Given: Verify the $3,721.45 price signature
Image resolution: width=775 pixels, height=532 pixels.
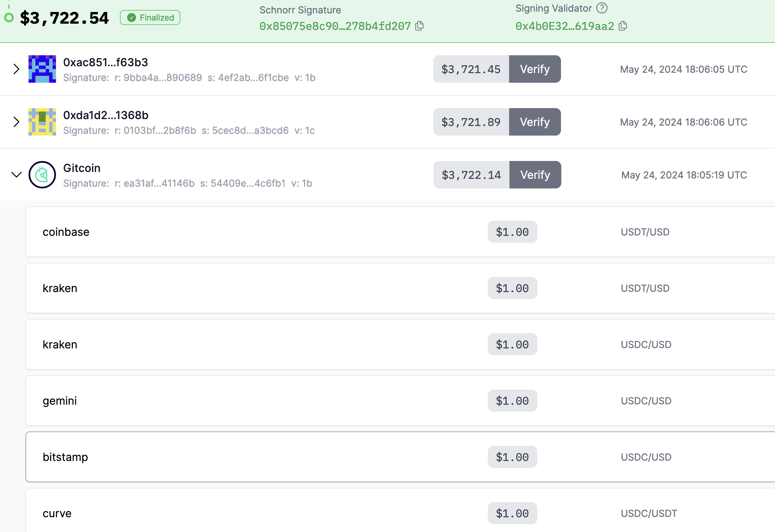Looking at the screenshot, I should coord(535,69).
